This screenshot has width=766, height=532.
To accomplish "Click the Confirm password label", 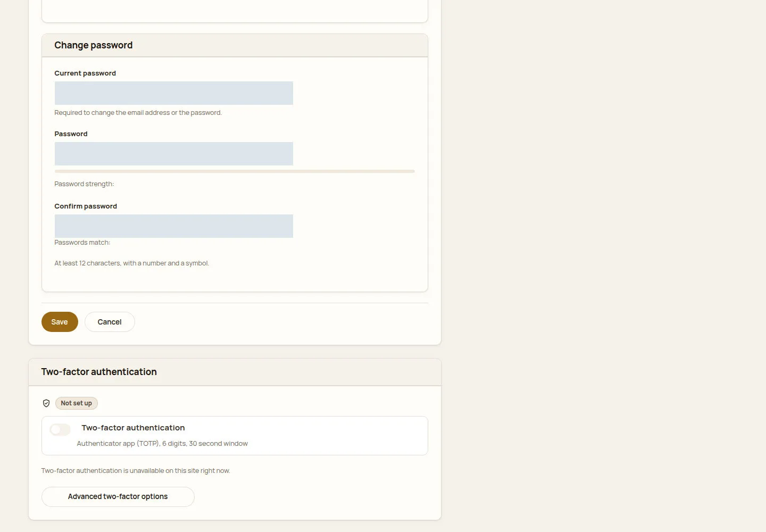I will (86, 206).
